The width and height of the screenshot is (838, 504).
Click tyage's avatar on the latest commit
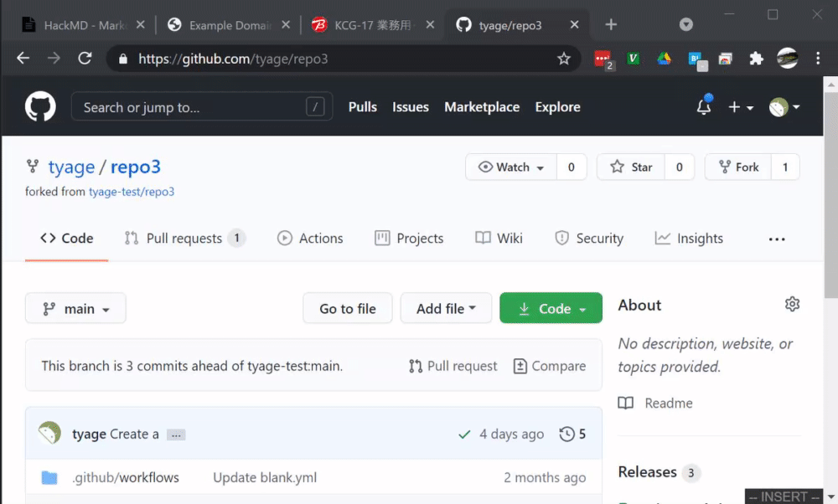pos(50,433)
